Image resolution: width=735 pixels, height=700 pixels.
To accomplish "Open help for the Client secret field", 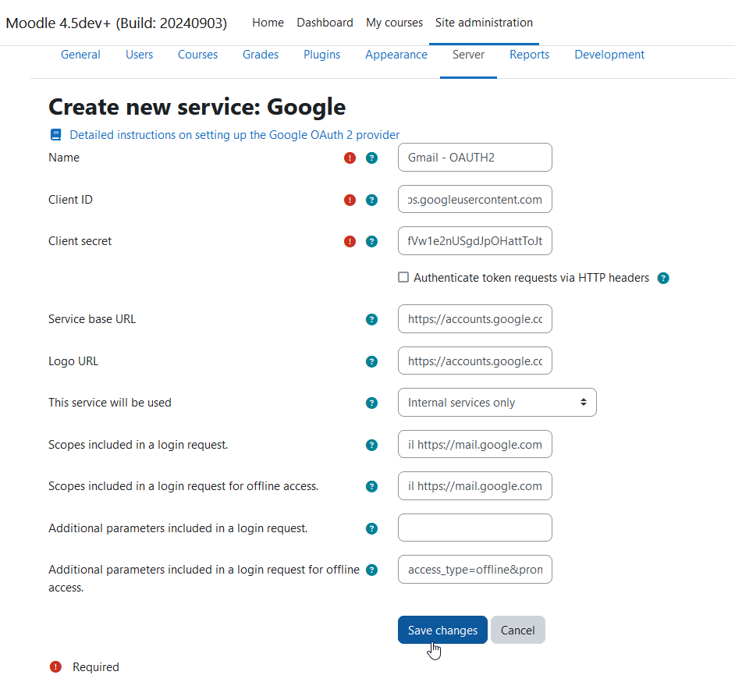I will tap(371, 241).
